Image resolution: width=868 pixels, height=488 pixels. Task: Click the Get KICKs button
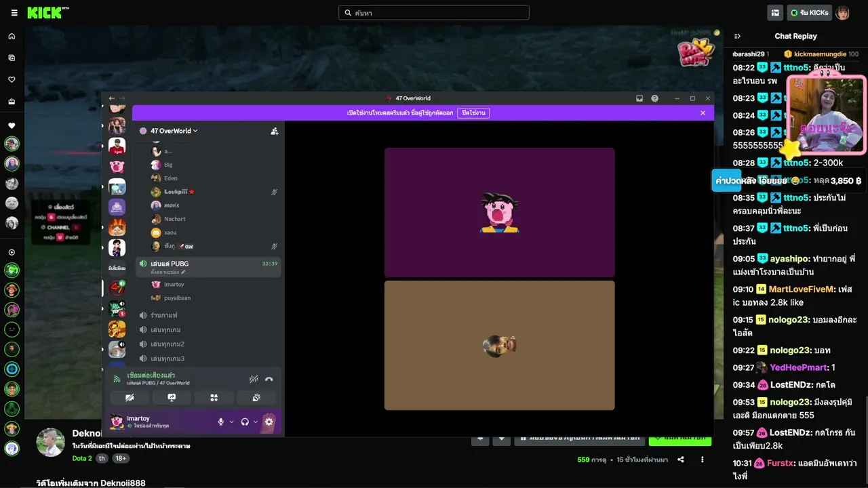coord(810,13)
